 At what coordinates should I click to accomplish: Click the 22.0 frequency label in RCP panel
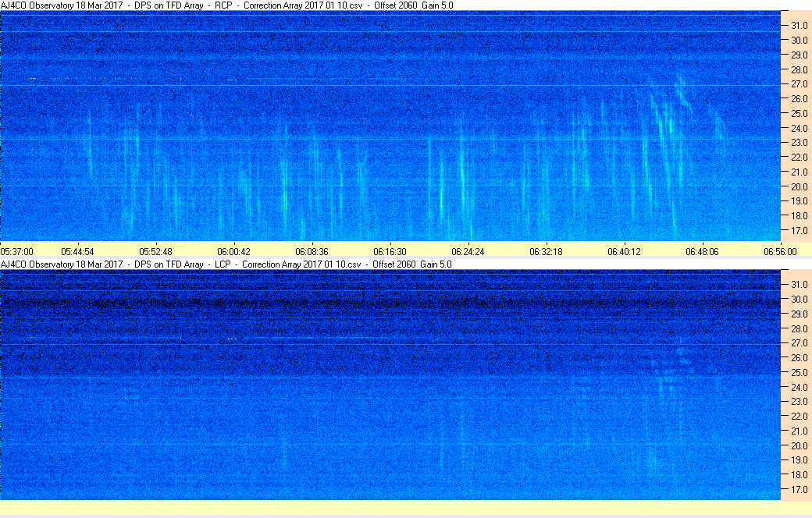pos(799,158)
